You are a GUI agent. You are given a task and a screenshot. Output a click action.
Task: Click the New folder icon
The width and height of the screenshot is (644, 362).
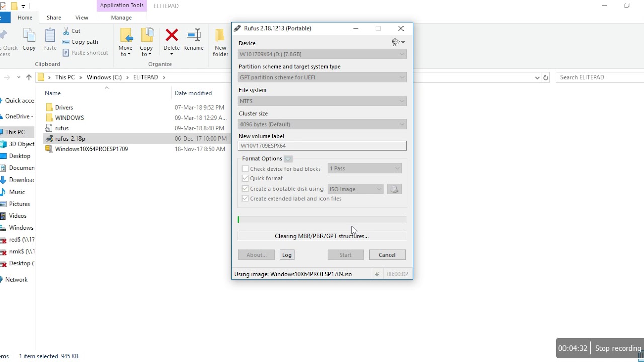[x=220, y=35]
